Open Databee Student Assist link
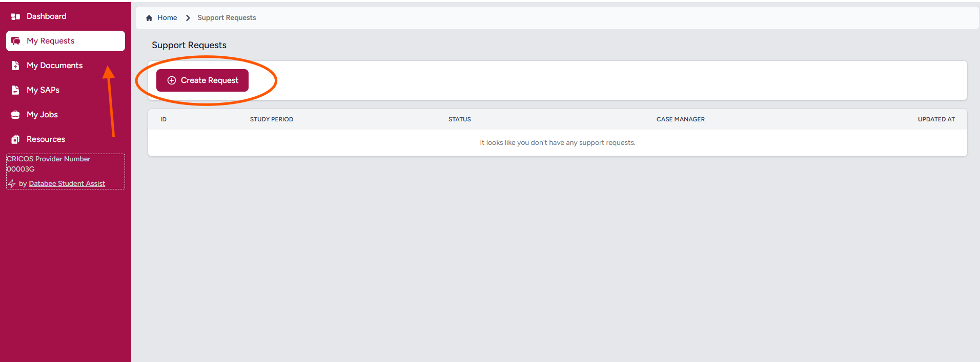980x362 pixels. [x=67, y=183]
